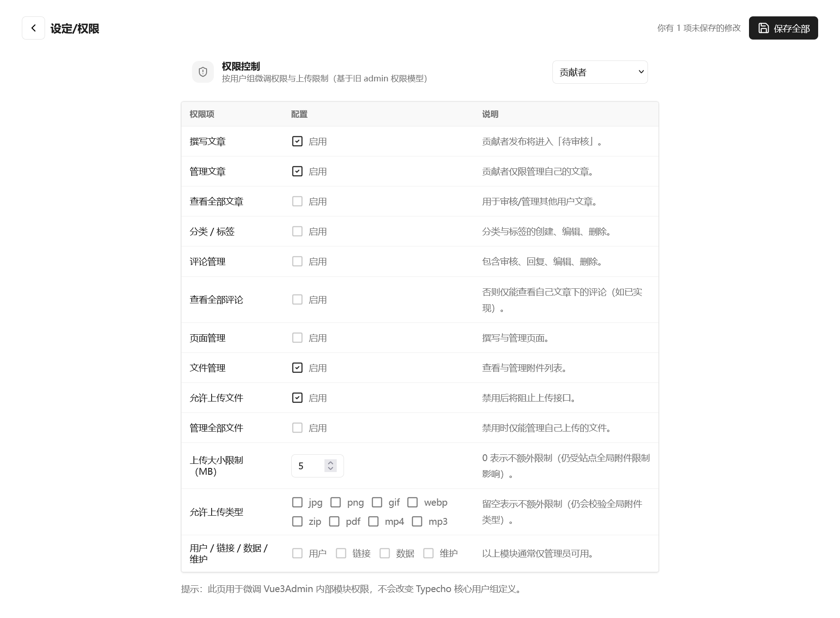Turn on 评论管理 permission
The height and width of the screenshot is (618, 840).
pos(297,261)
